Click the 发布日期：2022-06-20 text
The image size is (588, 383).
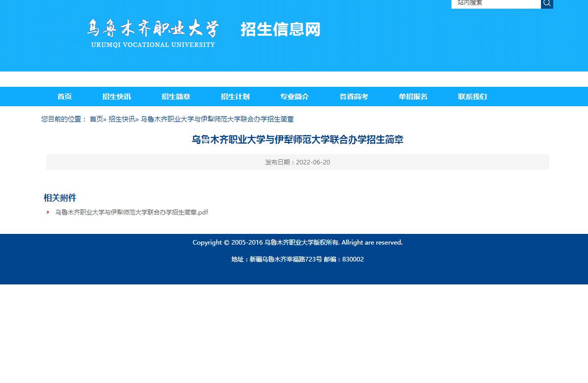tap(298, 162)
